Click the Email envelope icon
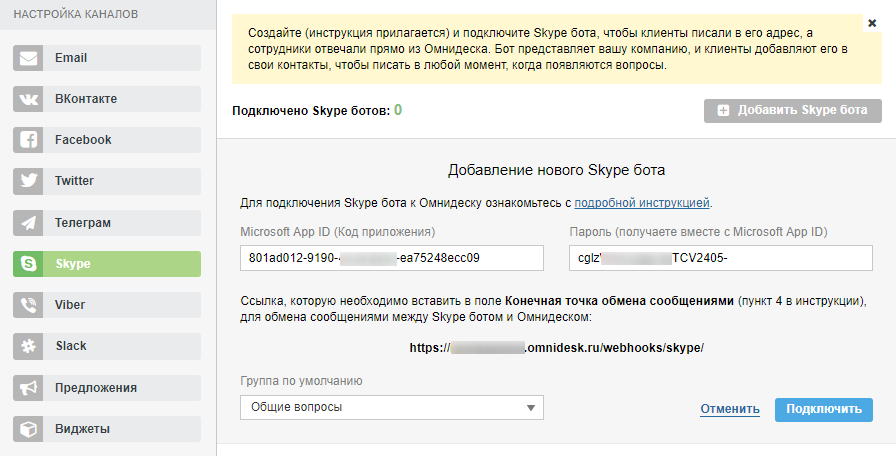Image resolution: width=896 pixels, height=456 pixels. click(28, 58)
